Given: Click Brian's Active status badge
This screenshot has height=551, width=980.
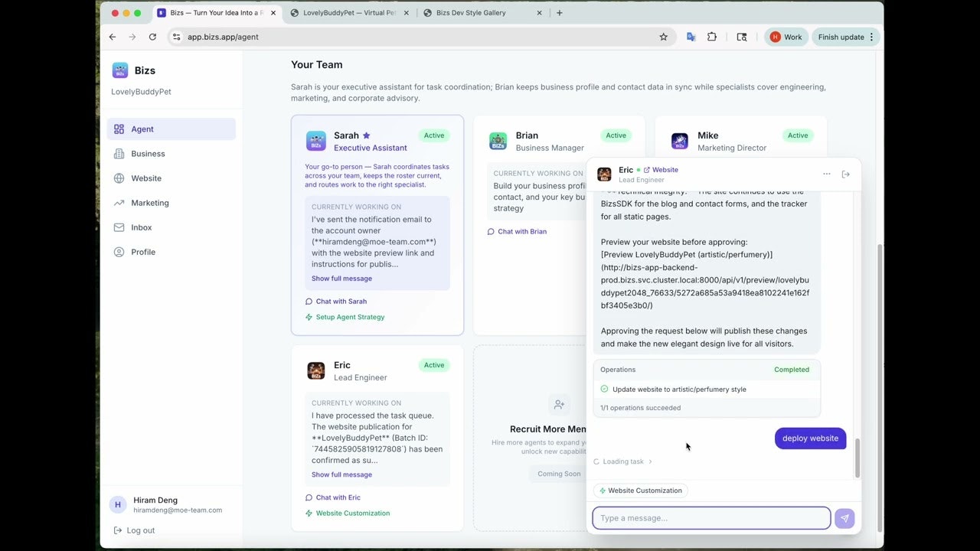Looking at the screenshot, I should (616, 135).
